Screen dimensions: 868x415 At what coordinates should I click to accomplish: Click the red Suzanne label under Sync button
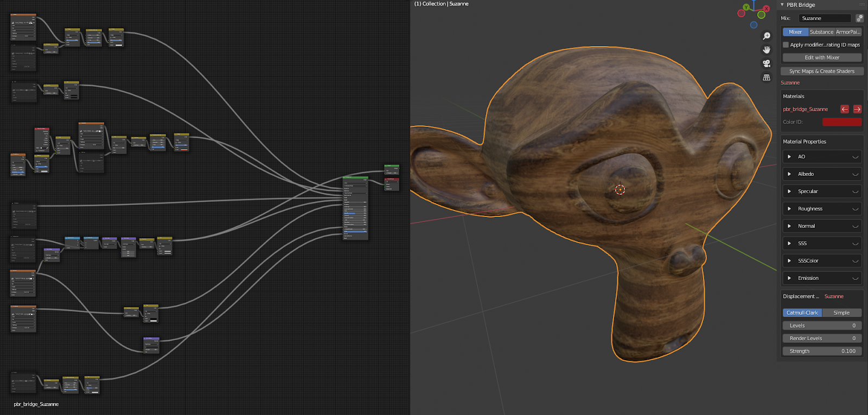coord(790,83)
